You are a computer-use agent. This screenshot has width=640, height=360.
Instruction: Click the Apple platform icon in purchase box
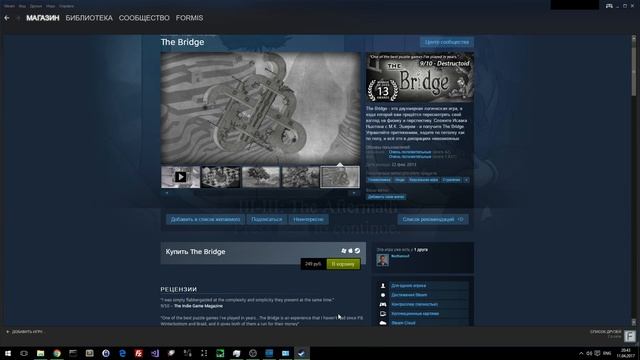(x=350, y=251)
